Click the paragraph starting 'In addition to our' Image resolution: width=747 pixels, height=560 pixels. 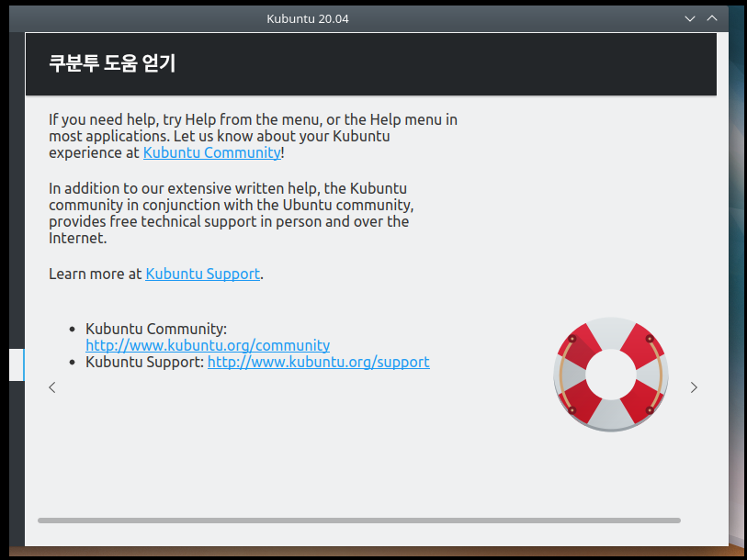point(231,213)
